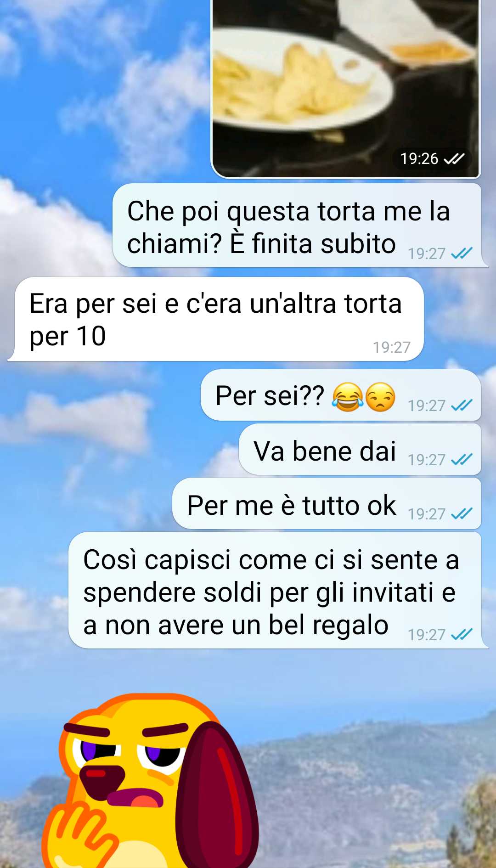Select the received "Era per sei" message
The image size is (496, 868).
point(216,319)
